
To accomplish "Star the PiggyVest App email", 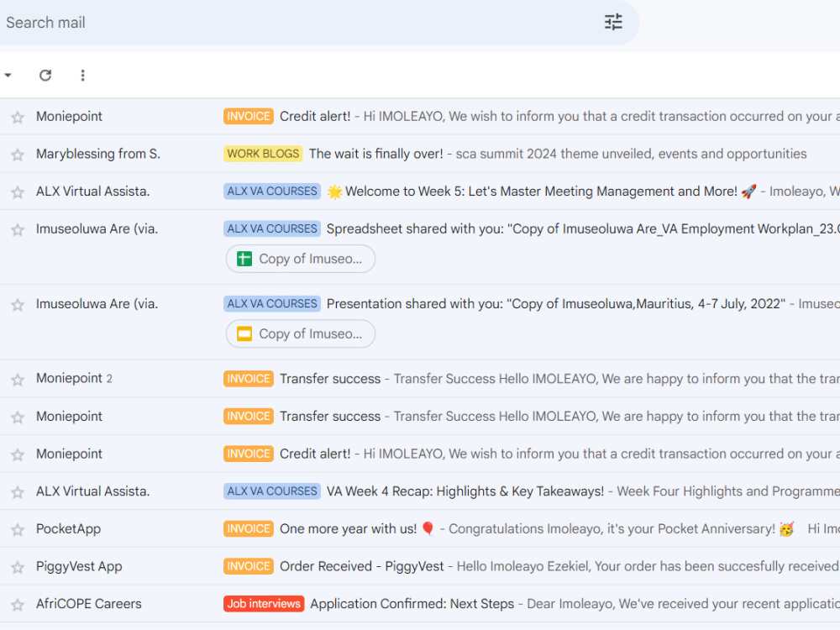I will pos(18,567).
